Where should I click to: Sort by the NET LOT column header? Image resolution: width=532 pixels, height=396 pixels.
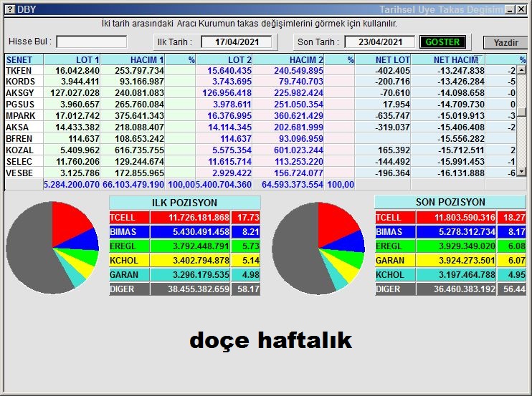click(384, 60)
